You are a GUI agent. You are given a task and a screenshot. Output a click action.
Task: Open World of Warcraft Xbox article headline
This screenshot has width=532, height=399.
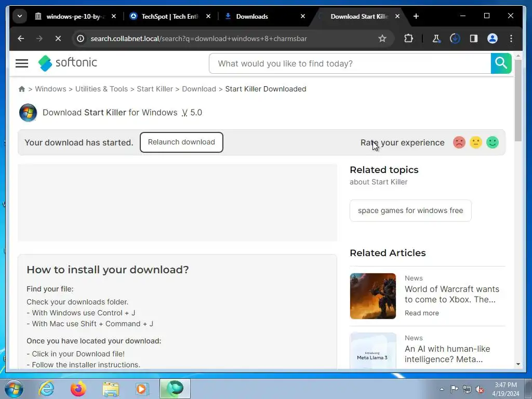[452, 294]
